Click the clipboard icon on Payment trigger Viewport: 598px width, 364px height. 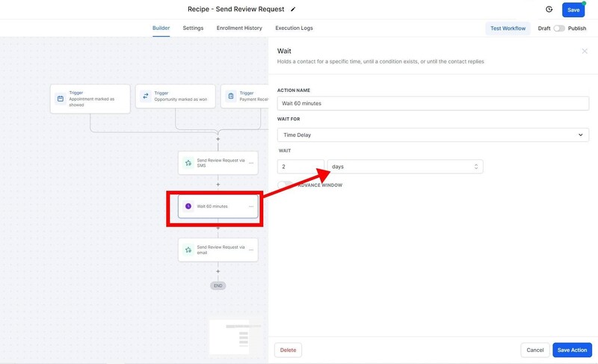point(231,96)
